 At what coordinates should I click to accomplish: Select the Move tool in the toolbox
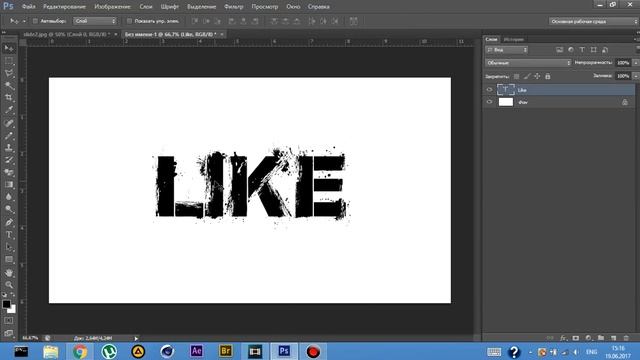[x=9, y=49]
